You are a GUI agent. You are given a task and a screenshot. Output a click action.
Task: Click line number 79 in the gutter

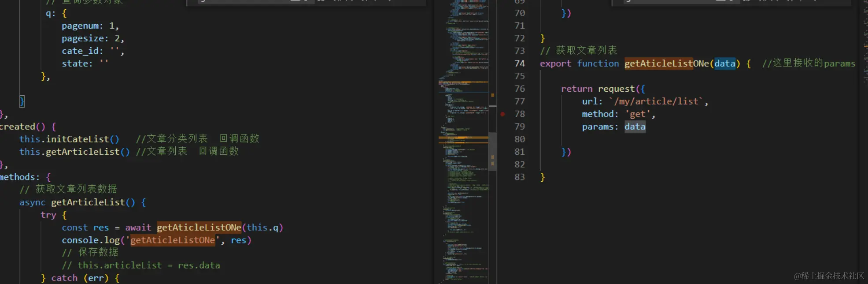point(520,127)
